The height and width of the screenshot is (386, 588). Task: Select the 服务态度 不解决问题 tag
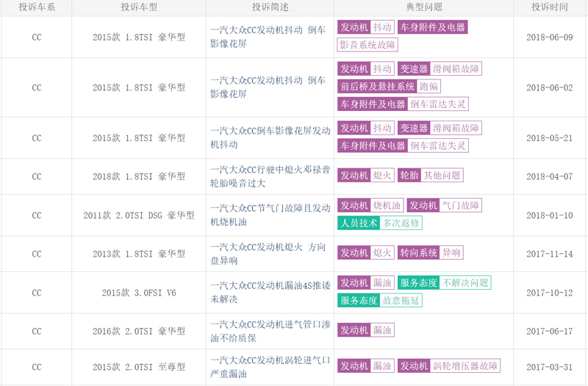tap(445, 282)
